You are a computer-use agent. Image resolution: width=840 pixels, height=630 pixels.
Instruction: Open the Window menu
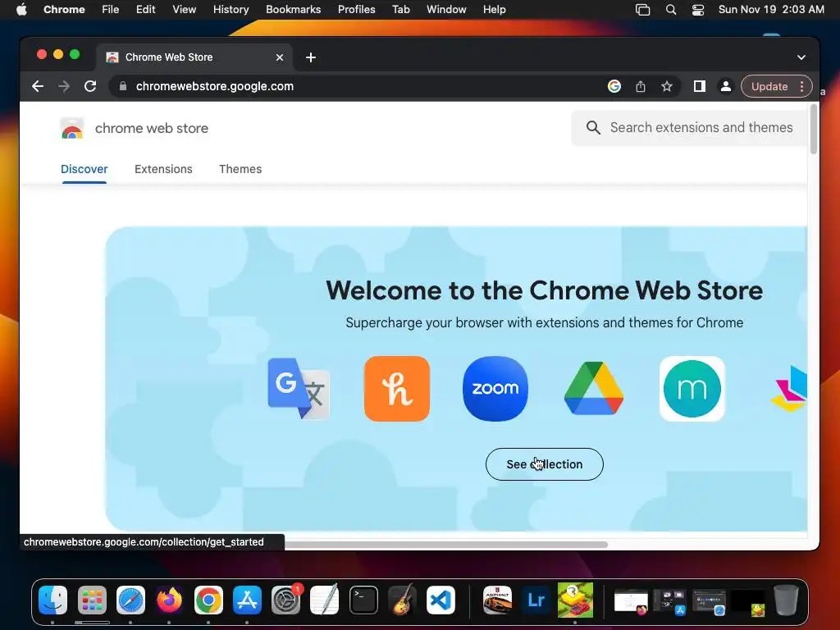coord(446,10)
